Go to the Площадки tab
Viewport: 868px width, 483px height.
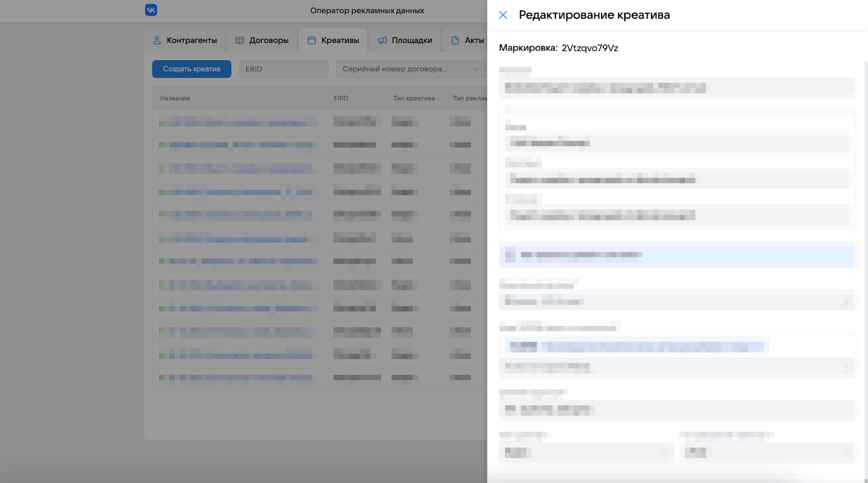tap(405, 40)
